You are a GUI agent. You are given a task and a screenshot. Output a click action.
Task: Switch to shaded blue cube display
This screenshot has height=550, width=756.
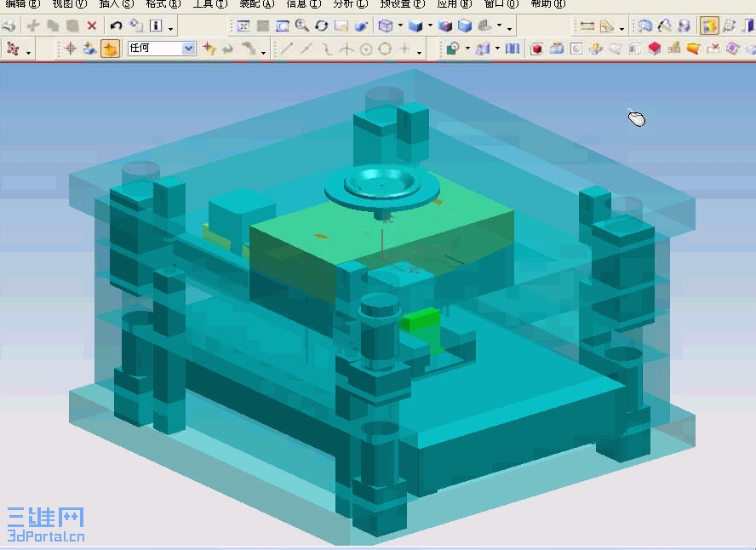[415, 26]
